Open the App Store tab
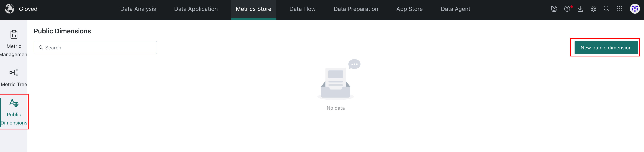 tap(409, 9)
